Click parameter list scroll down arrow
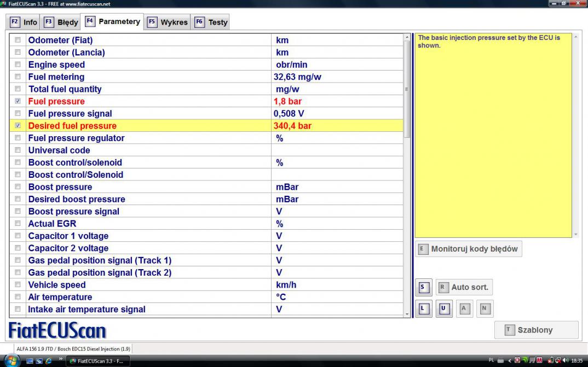The height and width of the screenshot is (367, 588). (x=406, y=314)
